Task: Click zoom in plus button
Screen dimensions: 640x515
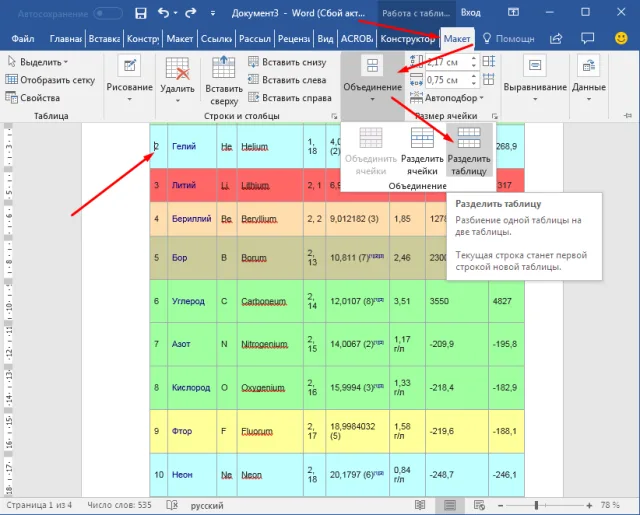Action: [589, 506]
